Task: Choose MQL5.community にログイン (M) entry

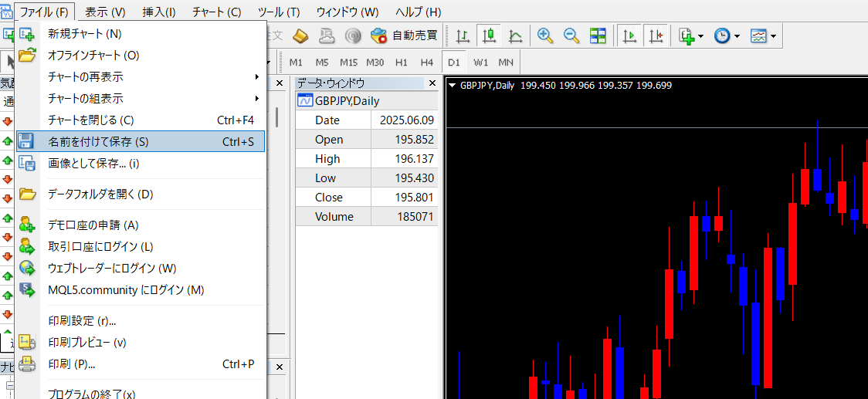Action: [x=141, y=290]
